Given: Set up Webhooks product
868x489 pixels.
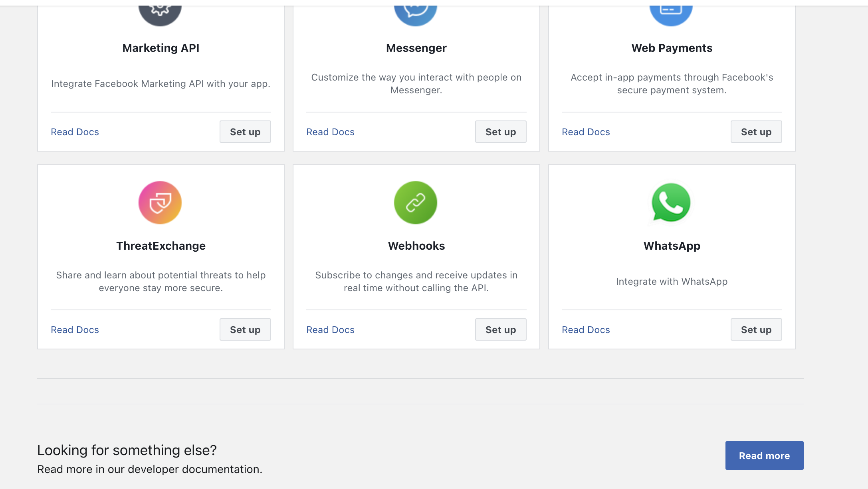Looking at the screenshot, I should [x=501, y=329].
